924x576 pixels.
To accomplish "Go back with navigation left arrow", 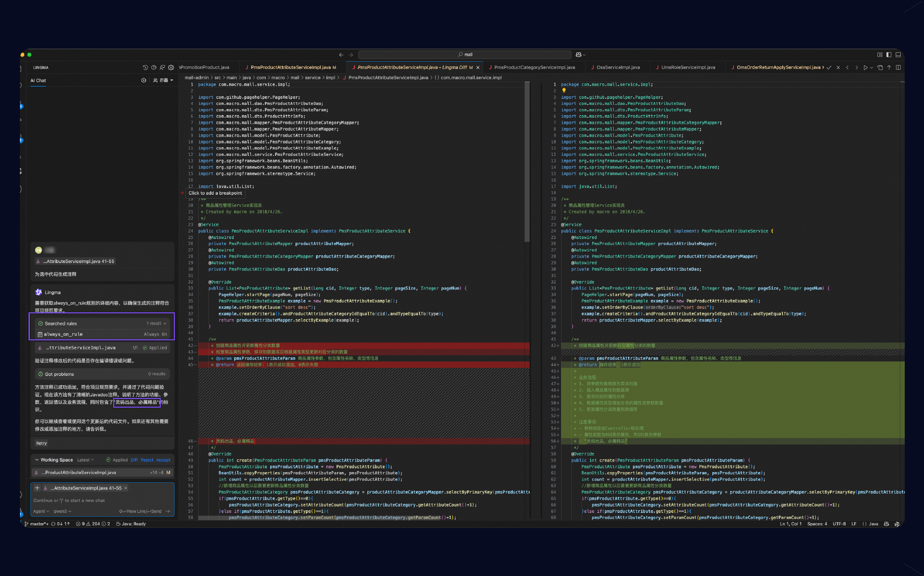I will coord(341,55).
